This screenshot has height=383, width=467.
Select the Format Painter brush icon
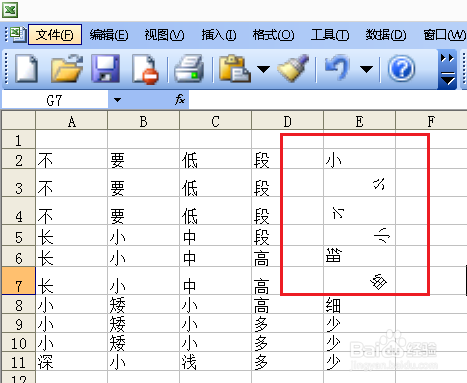(293, 68)
